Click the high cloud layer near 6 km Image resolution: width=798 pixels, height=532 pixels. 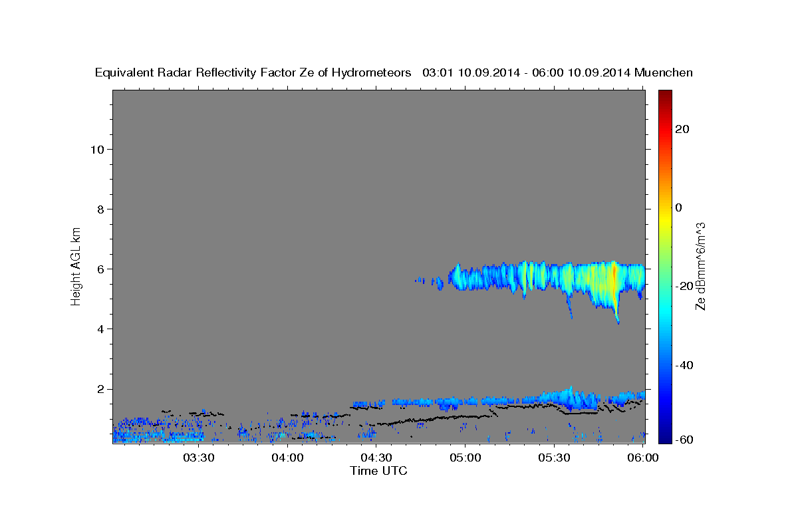pyautogui.click(x=545, y=278)
